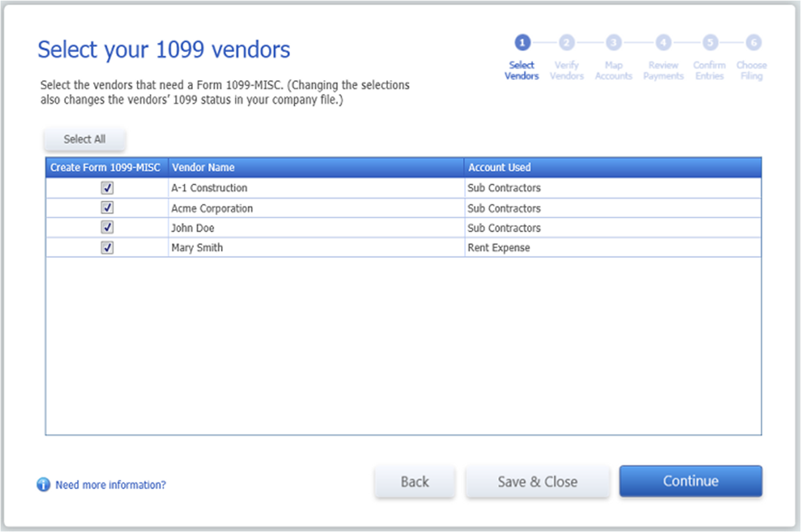Viewport: 801px width, 532px height.
Task: Jump to step 4 Review Payments
Action: (x=663, y=42)
